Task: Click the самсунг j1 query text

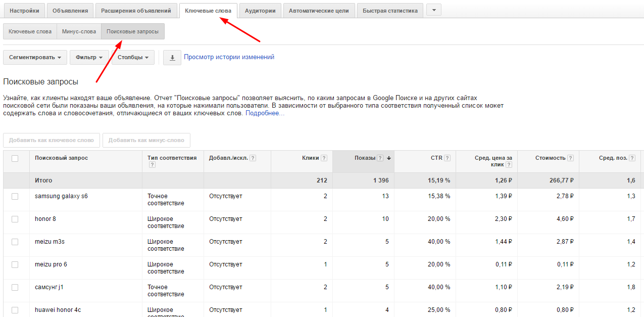Action: click(x=49, y=287)
